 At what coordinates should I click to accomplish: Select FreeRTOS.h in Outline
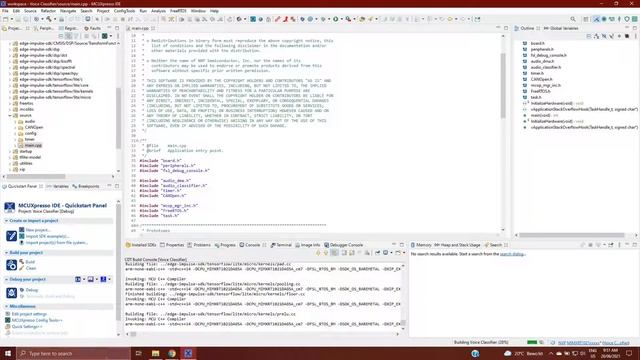pyautogui.click(x=540, y=91)
